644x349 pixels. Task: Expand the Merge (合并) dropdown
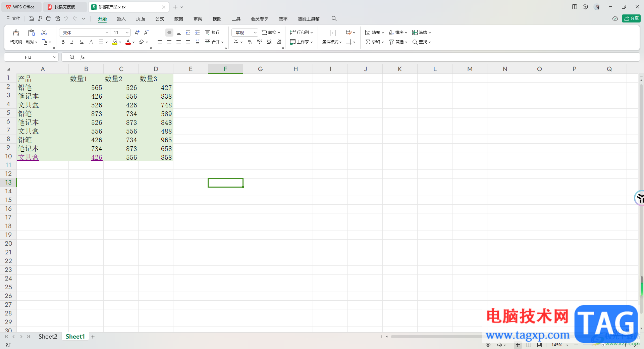pos(222,42)
